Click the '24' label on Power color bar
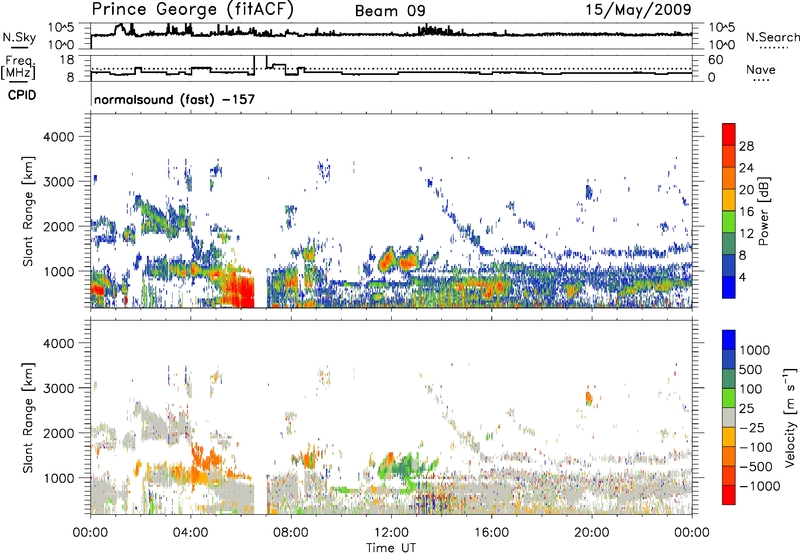Screen dimensions: 800x554 (746, 168)
